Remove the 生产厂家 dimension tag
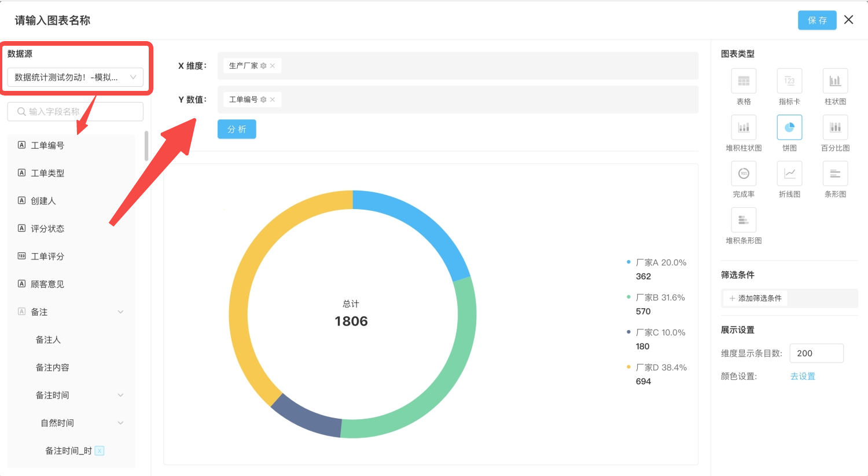This screenshot has width=868, height=476. 273,66
